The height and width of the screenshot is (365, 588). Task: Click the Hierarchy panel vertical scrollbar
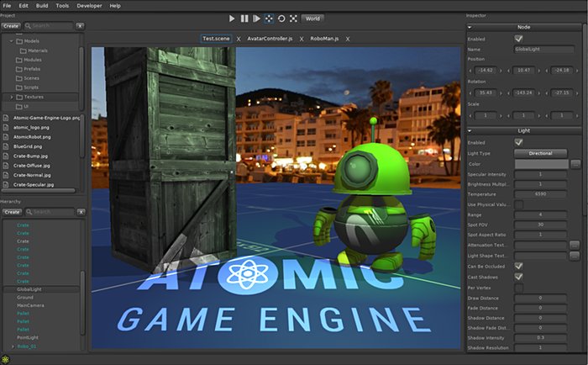pos(82,302)
